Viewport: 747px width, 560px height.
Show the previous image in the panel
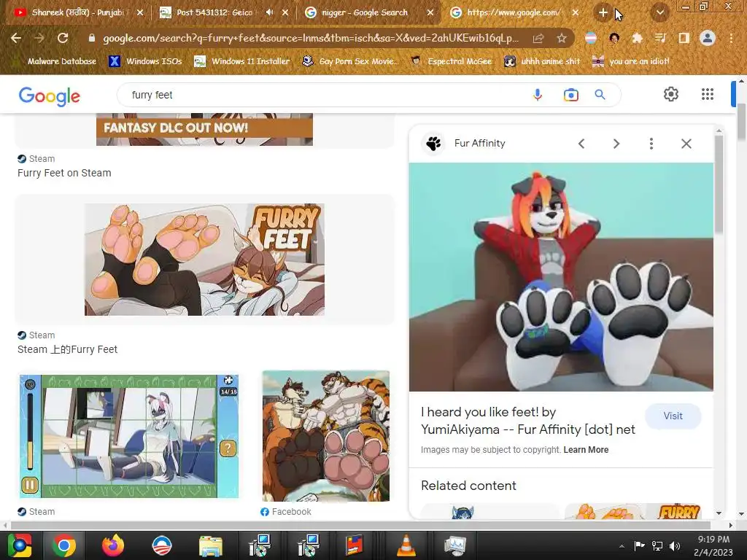point(581,144)
